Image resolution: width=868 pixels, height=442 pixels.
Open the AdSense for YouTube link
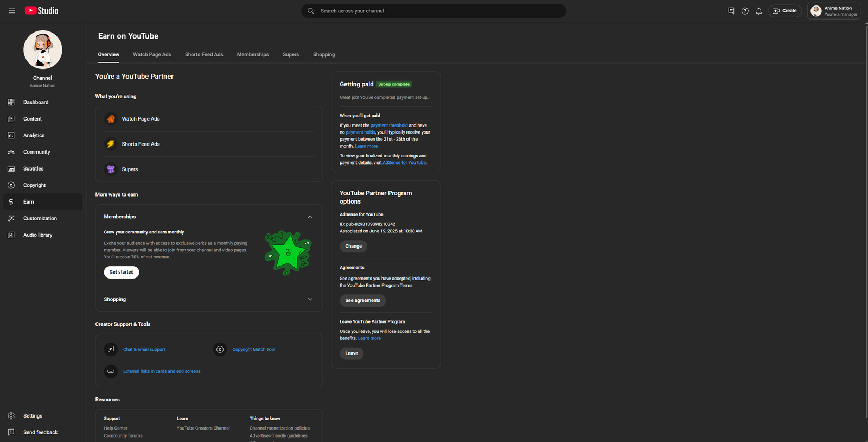[404, 163]
